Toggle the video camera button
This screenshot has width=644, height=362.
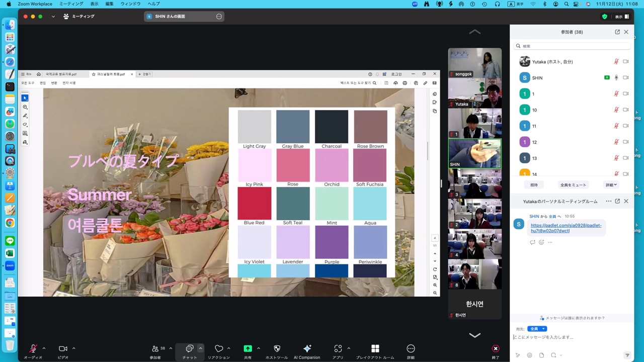63,348
